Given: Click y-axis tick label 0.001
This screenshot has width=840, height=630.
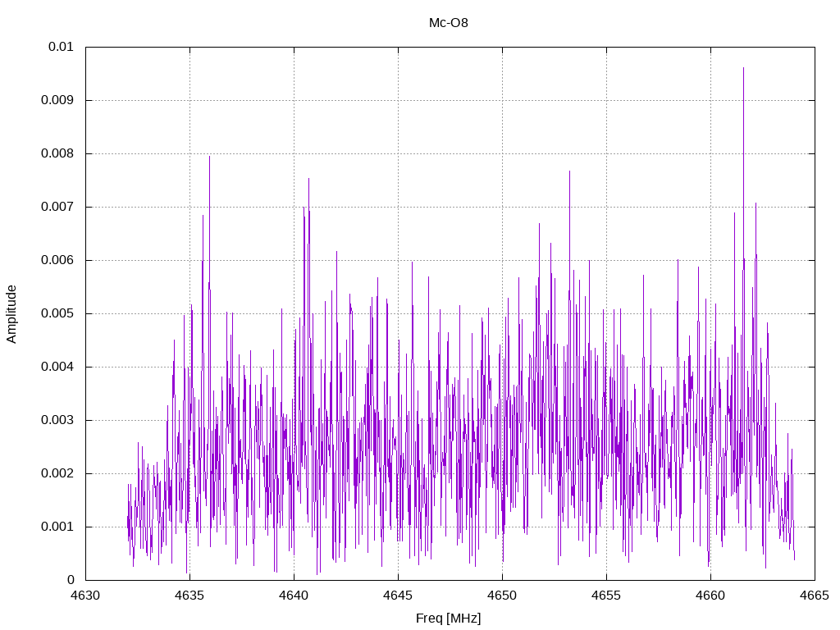Looking at the screenshot, I should coord(57,527).
